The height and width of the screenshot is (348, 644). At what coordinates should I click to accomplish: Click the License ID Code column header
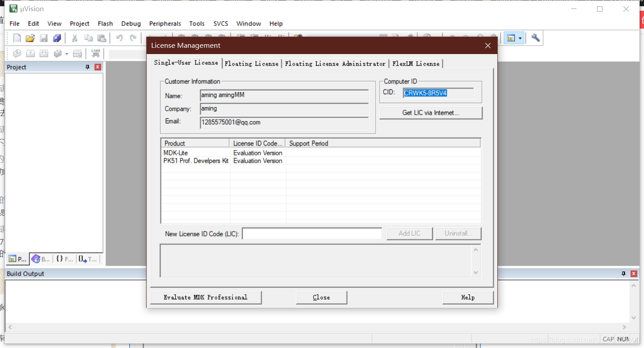click(x=258, y=143)
